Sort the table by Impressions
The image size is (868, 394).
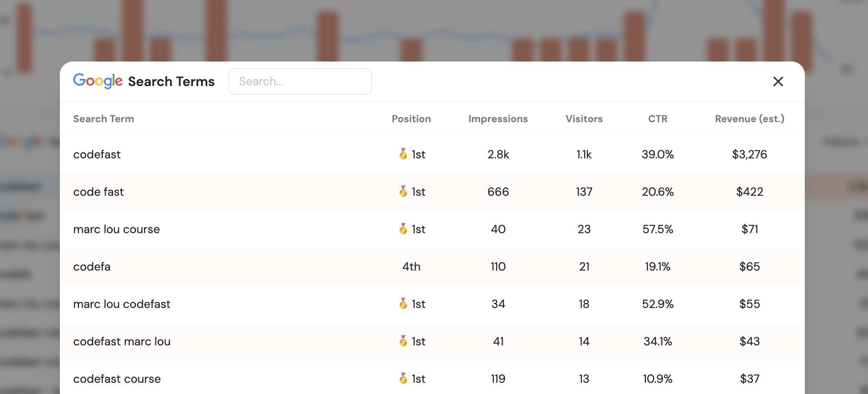pyautogui.click(x=498, y=119)
